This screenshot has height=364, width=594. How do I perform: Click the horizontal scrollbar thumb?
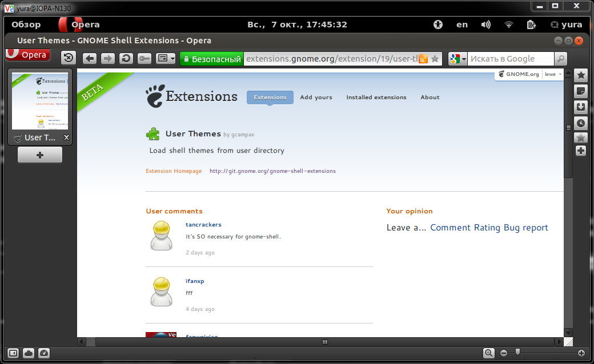click(x=324, y=342)
